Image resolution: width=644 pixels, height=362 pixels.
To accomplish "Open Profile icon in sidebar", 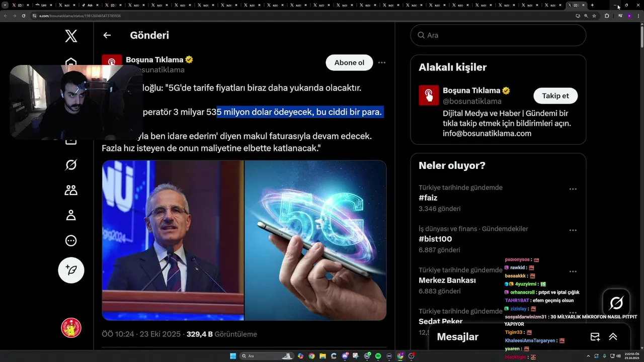I will click(71, 215).
